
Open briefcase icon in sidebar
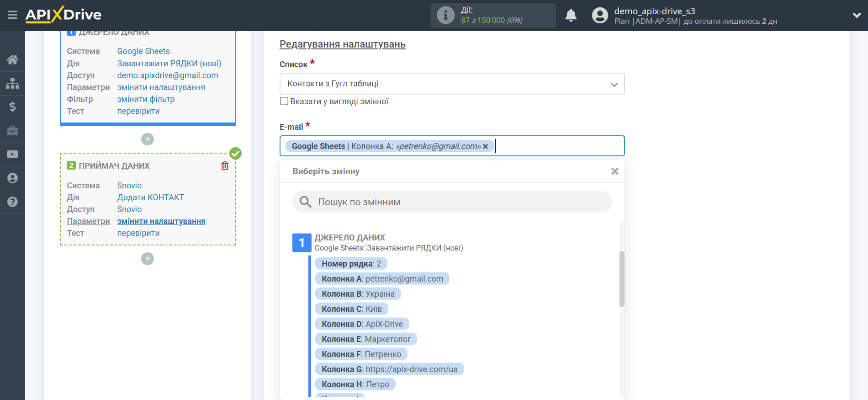coord(12,131)
